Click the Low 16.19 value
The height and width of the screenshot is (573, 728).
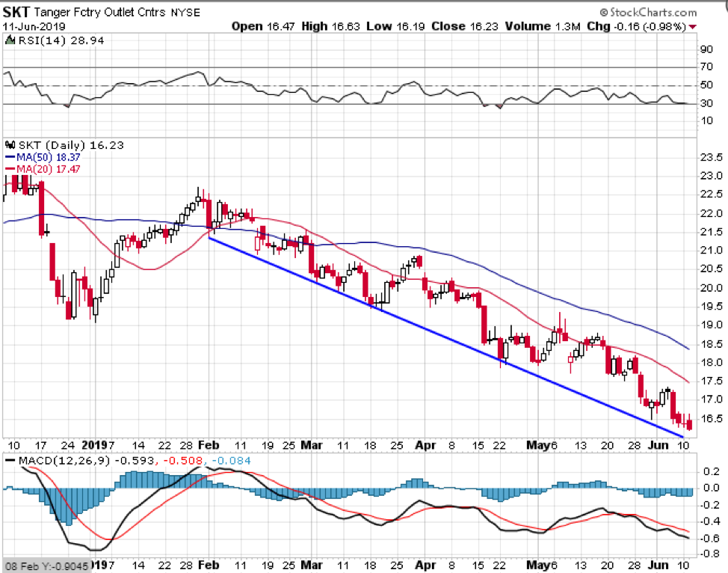coord(395,26)
